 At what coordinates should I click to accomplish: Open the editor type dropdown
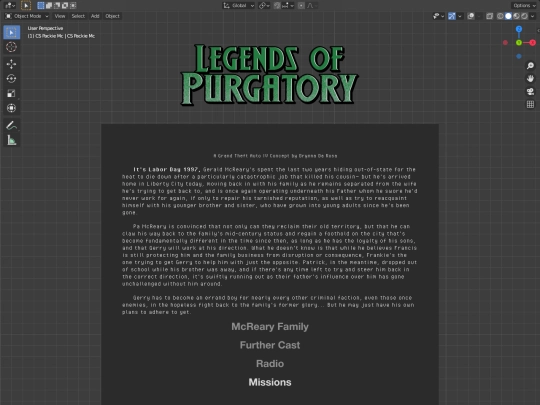pos(10,6)
